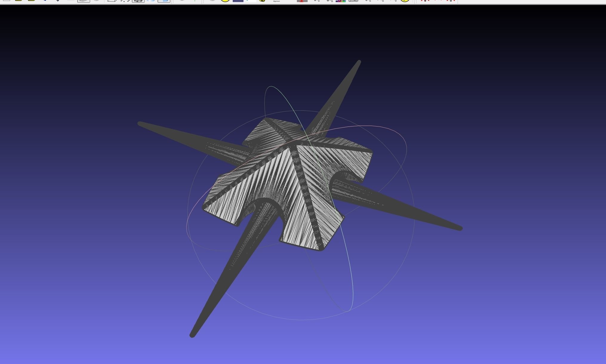Click the dark blue rectangle toolbar icon
This screenshot has height=364, width=606.
(238, 1)
